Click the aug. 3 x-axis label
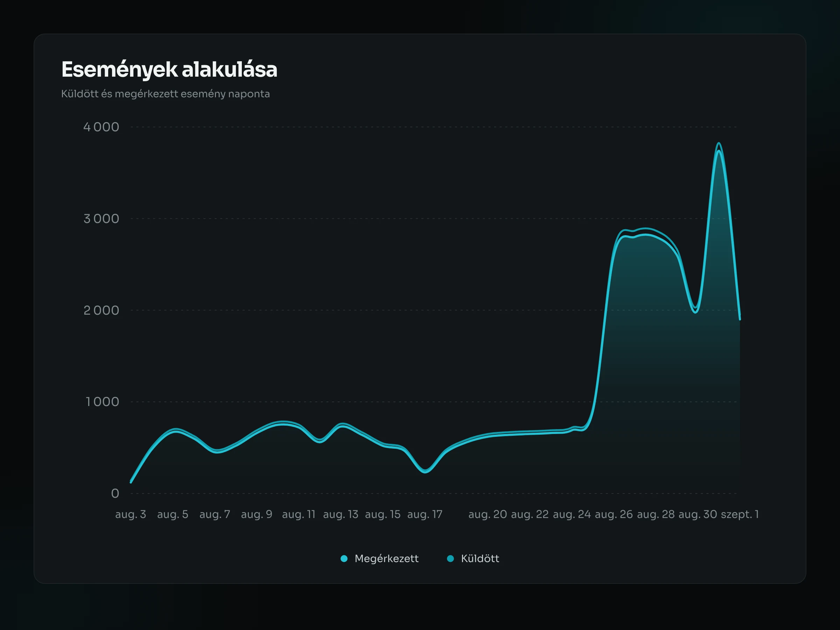 point(131,514)
